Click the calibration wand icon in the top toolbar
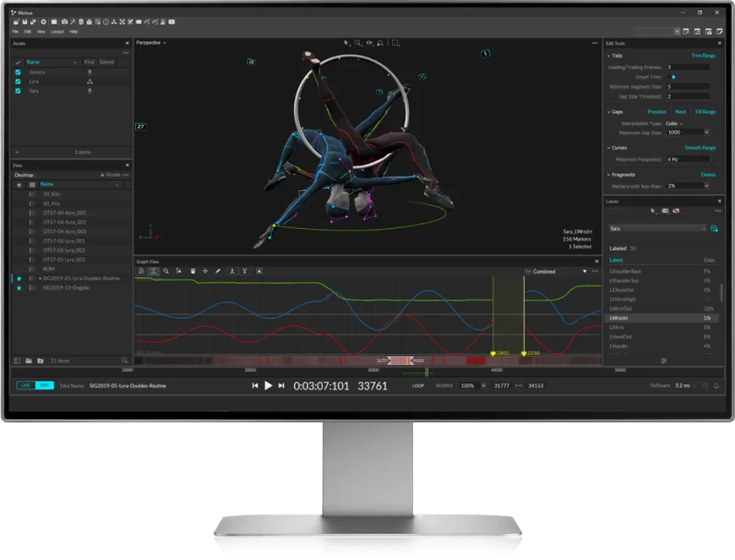 click(73, 22)
